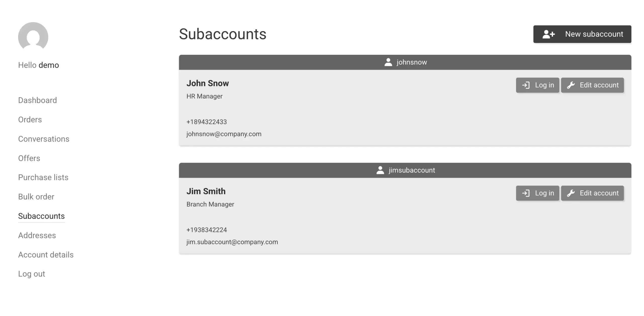The width and height of the screenshot is (644, 316).
Task: Click the person icon beside johnsnow header
Action: [388, 62]
